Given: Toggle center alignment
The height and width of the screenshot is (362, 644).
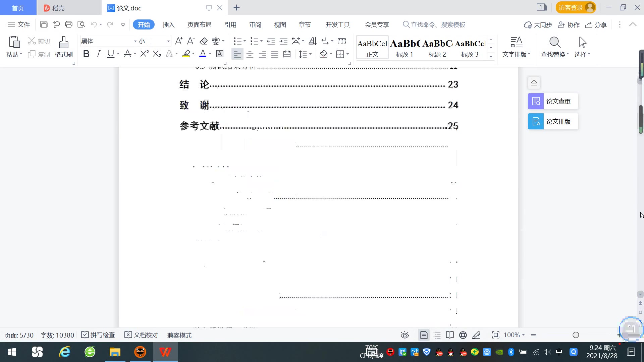Looking at the screenshot, I should point(250,54).
